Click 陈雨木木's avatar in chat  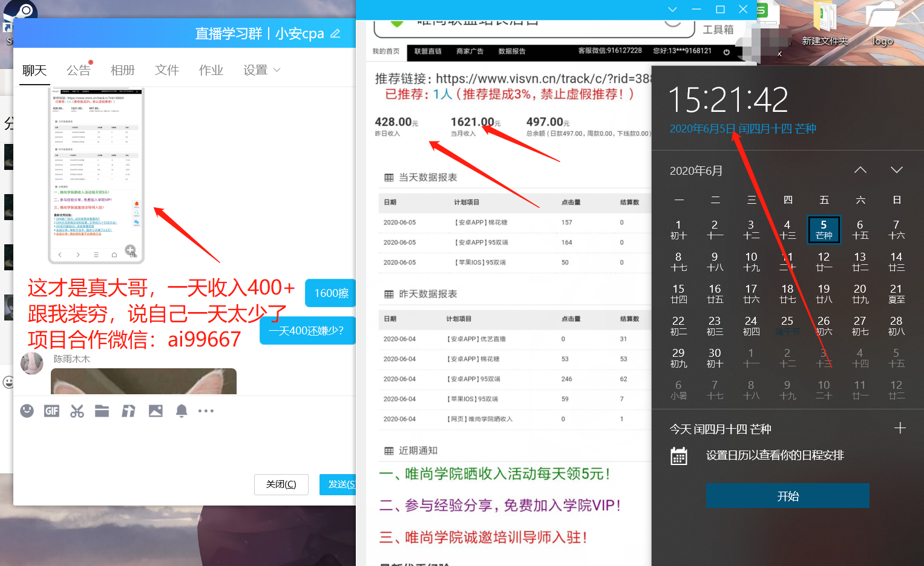(x=31, y=363)
